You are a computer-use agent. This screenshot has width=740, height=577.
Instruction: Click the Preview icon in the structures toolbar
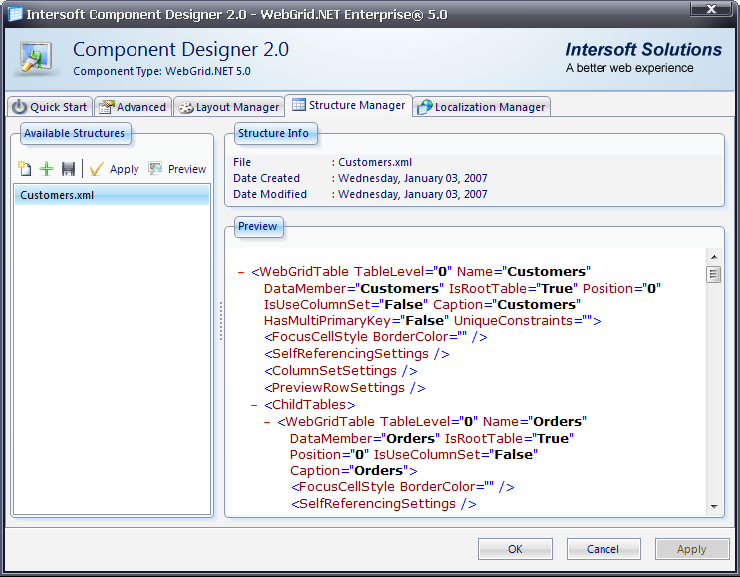tap(155, 168)
